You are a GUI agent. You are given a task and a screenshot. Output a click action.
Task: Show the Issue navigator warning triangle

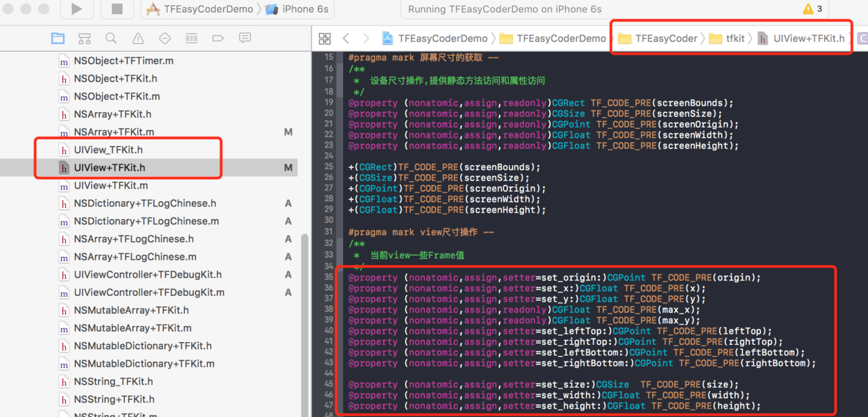coord(138,38)
